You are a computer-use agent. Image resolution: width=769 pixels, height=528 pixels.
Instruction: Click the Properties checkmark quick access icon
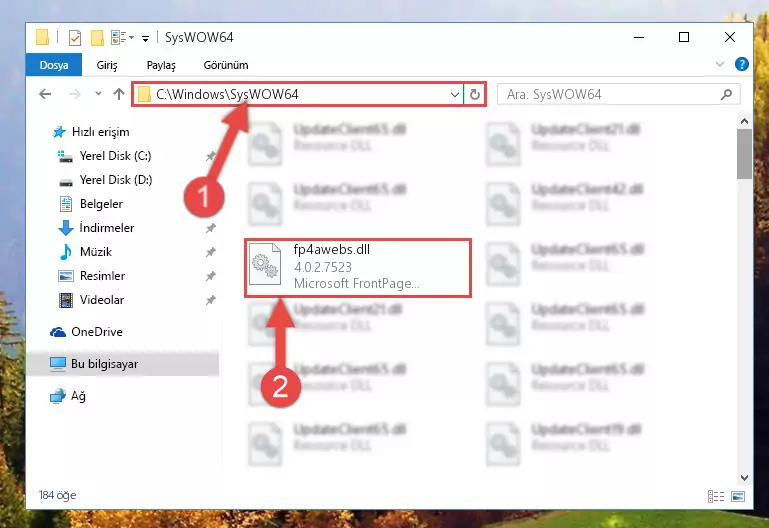[x=75, y=38]
